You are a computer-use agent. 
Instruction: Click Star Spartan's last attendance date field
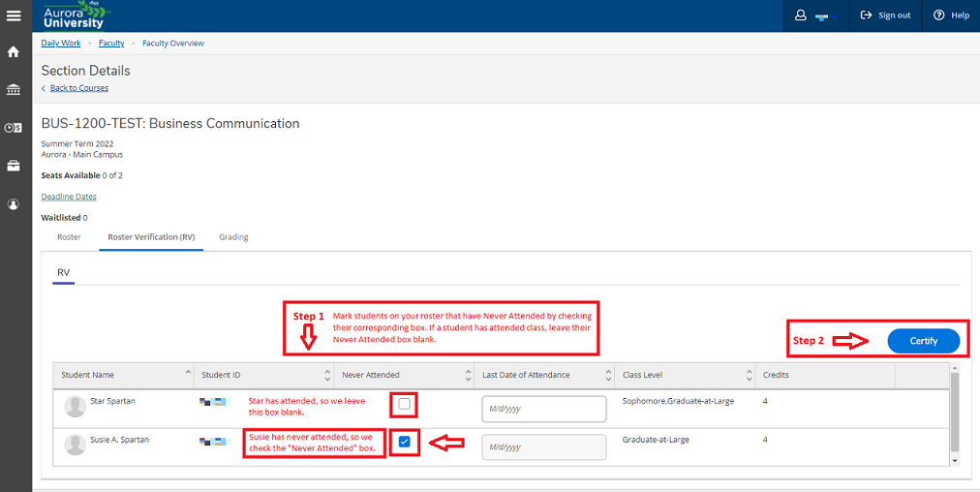click(x=544, y=410)
